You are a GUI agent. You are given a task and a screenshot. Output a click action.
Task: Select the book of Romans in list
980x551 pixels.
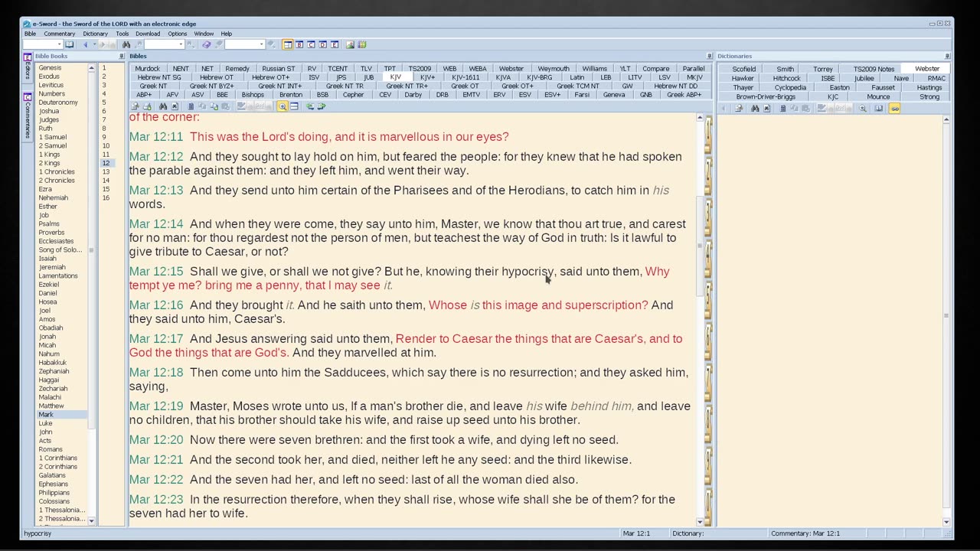tap(51, 449)
